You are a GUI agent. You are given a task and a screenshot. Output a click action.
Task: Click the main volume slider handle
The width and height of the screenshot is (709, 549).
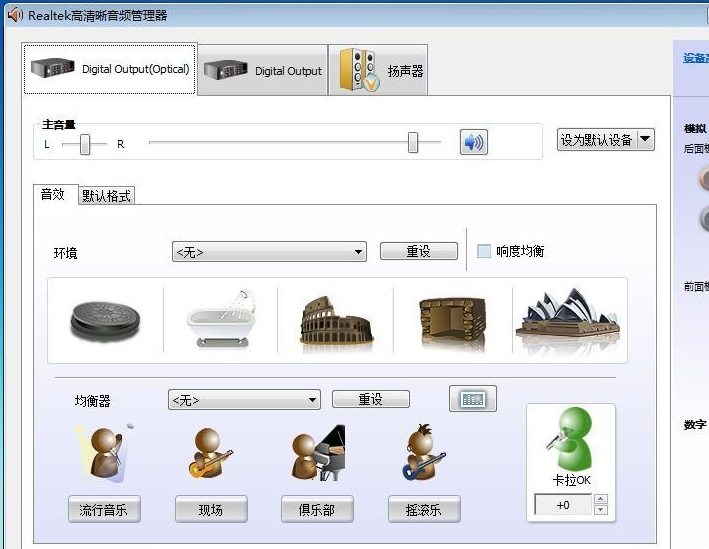pyautogui.click(x=413, y=143)
